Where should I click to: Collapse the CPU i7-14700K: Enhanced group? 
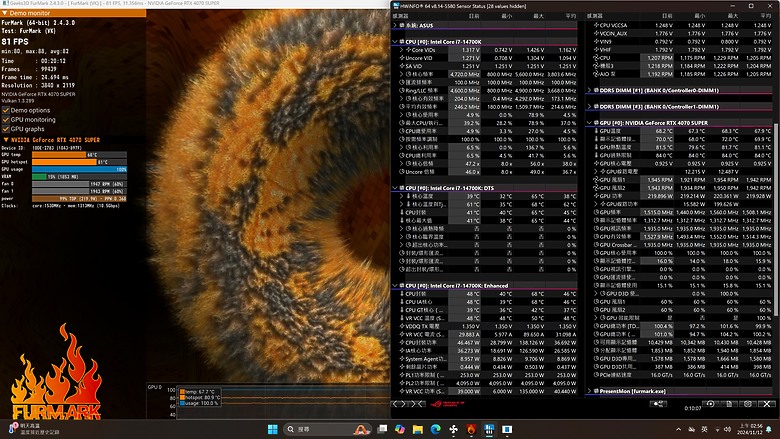coord(395,286)
